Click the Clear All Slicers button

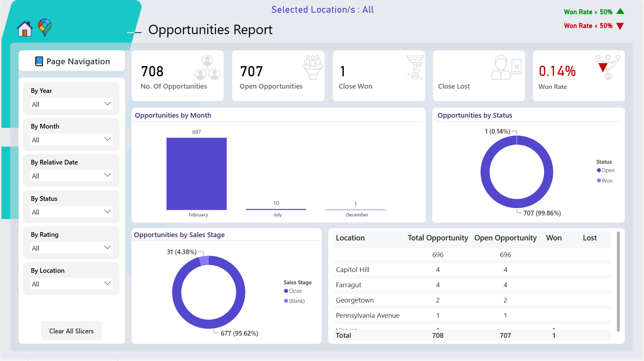71,331
